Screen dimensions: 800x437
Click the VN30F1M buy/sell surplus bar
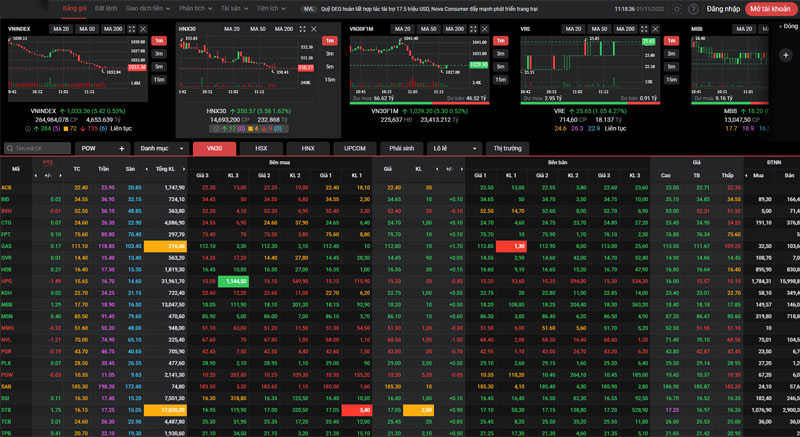[419, 103]
